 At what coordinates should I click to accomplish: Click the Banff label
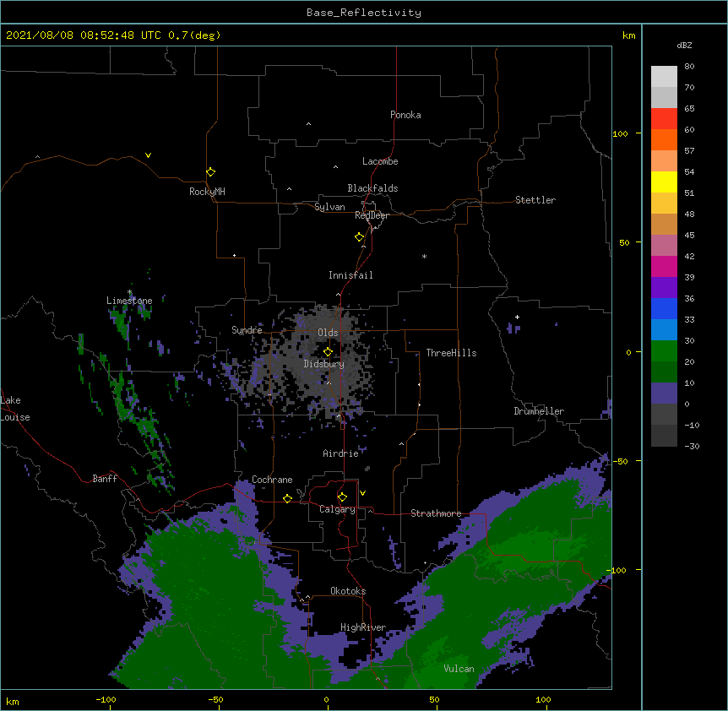pos(105,479)
